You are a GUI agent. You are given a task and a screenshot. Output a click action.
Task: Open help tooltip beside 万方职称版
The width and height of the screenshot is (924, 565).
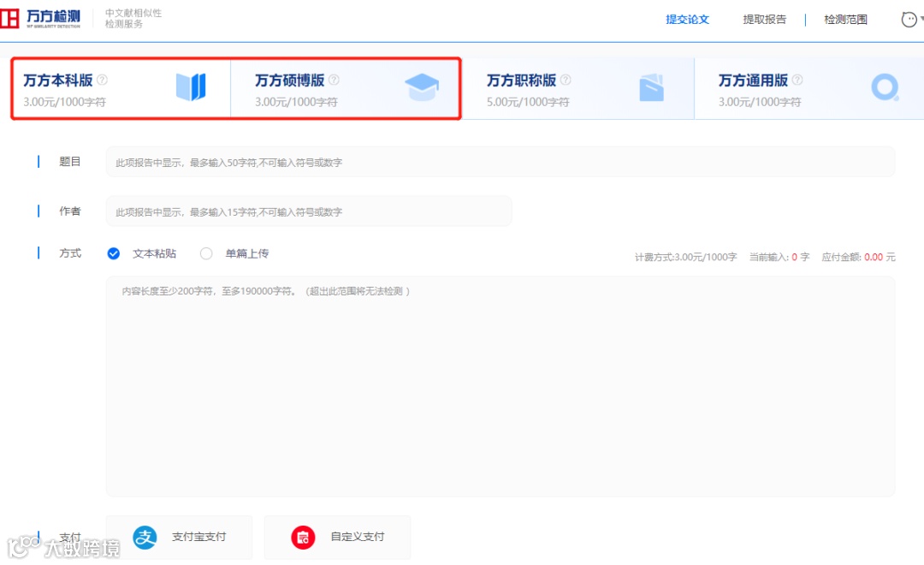click(566, 80)
